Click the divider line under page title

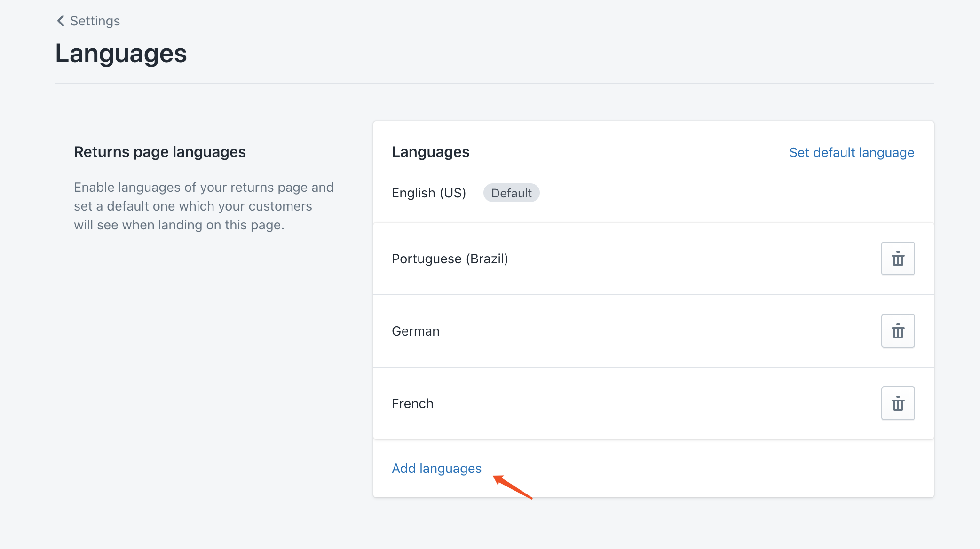pos(494,83)
